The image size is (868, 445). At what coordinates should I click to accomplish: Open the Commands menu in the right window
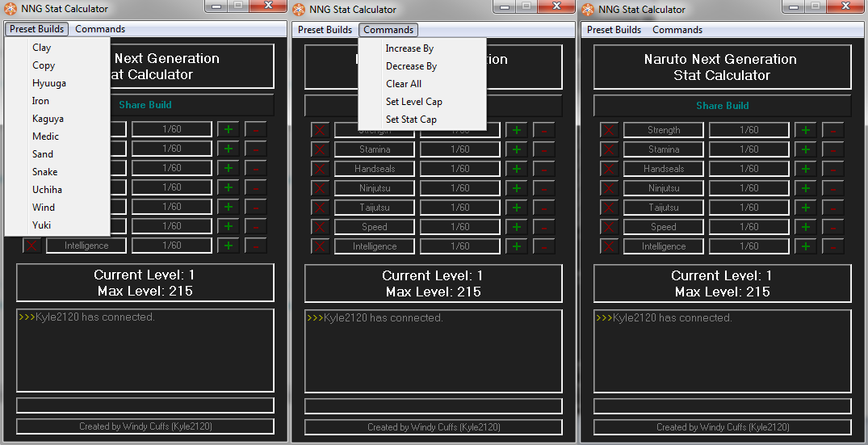[677, 30]
